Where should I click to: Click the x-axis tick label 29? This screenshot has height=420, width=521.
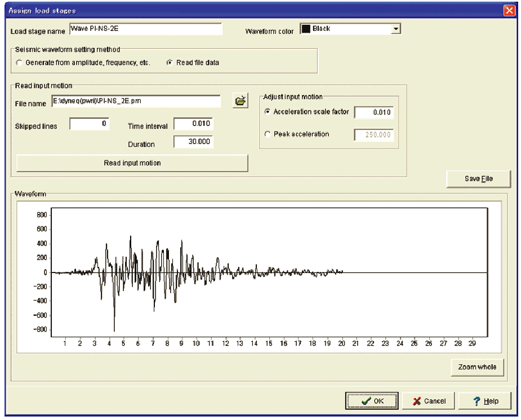(472, 343)
